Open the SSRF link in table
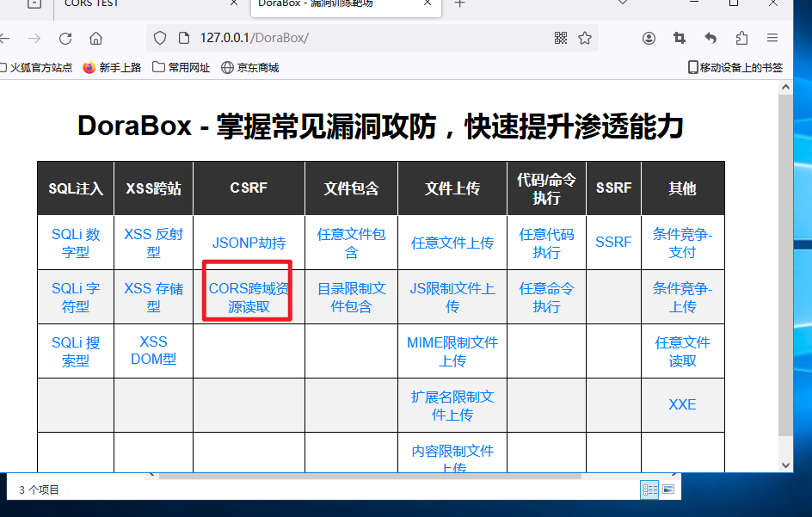812x517 pixels. (613, 242)
